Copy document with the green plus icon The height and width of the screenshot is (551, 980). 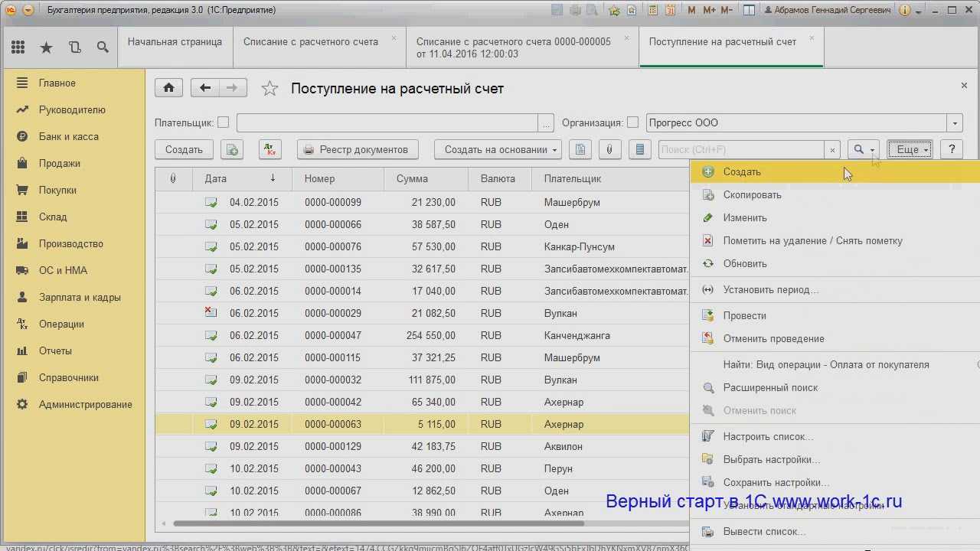[x=232, y=150]
